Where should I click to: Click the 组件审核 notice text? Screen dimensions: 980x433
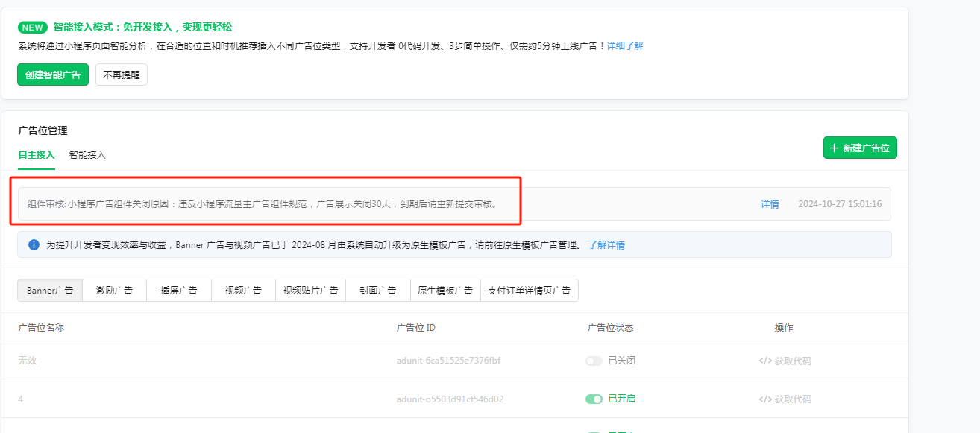(263, 204)
